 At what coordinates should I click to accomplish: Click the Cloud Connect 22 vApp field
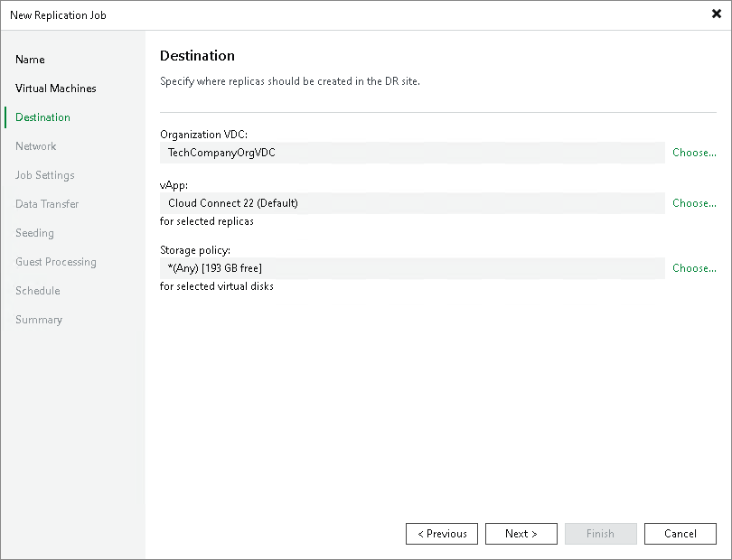point(411,203)
